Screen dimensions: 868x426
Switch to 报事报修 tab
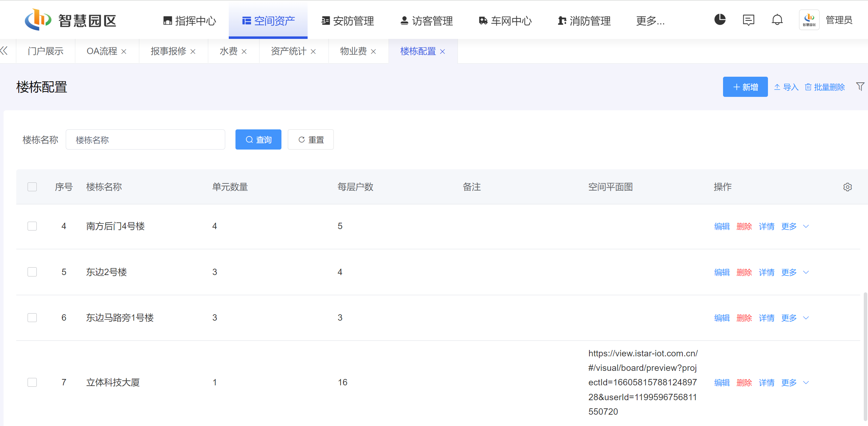coord(168,51)
